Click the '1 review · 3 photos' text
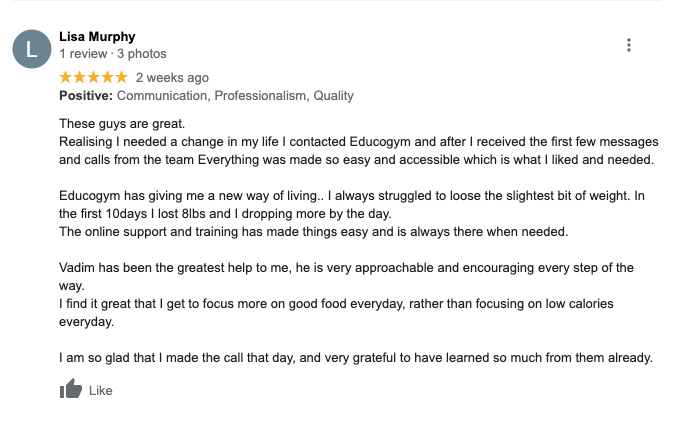679x424 pixels. pos(113,54)
